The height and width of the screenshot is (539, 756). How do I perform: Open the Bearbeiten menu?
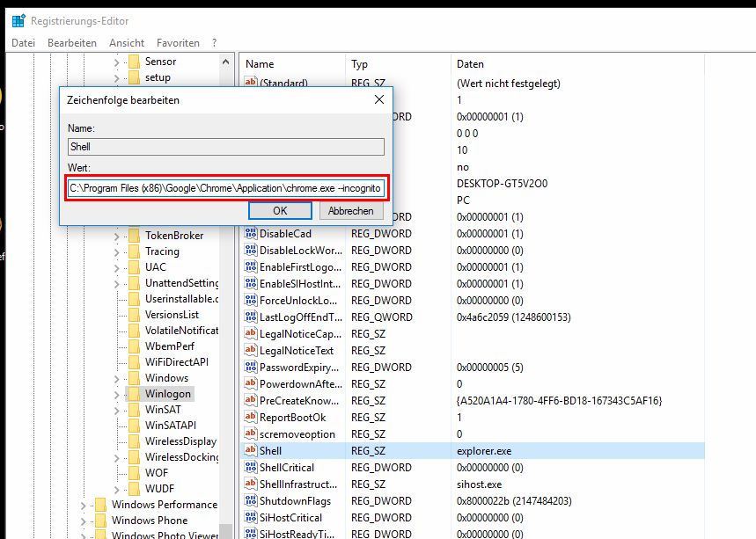tap(72, 43)
